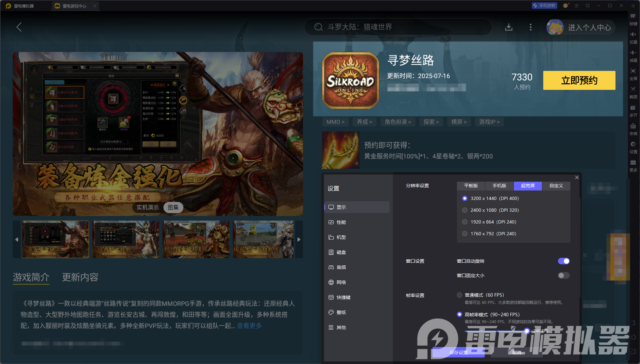Select 2400 x 1080 resolution option

pos(465,210)
